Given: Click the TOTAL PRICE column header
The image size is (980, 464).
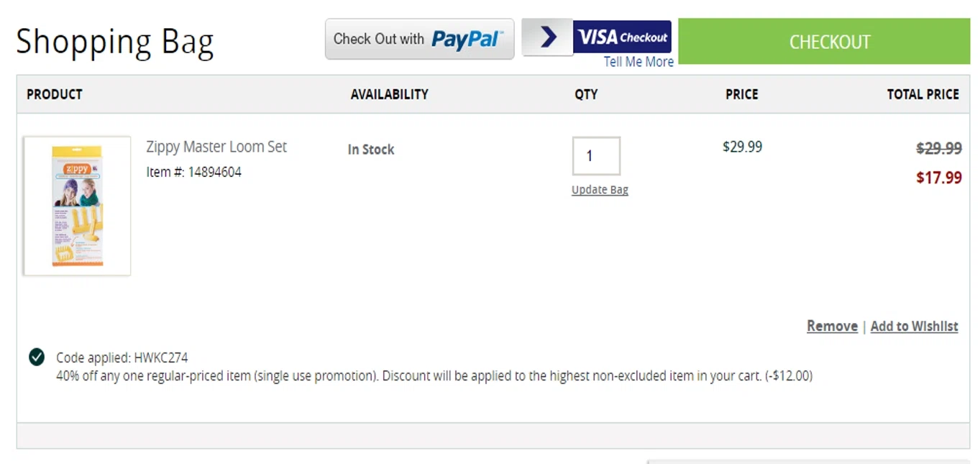Looking at the screenshot, I should pos(922,94).
